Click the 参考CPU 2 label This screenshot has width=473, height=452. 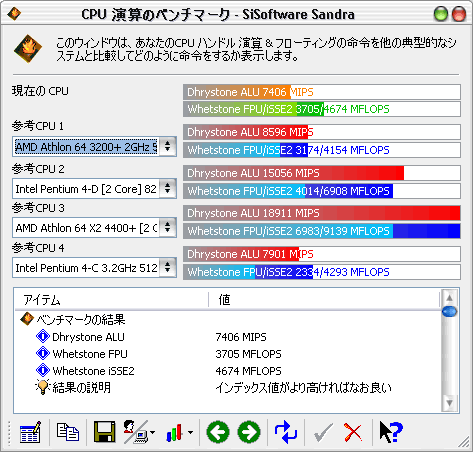pyautogui.click(x=38, y=169)
